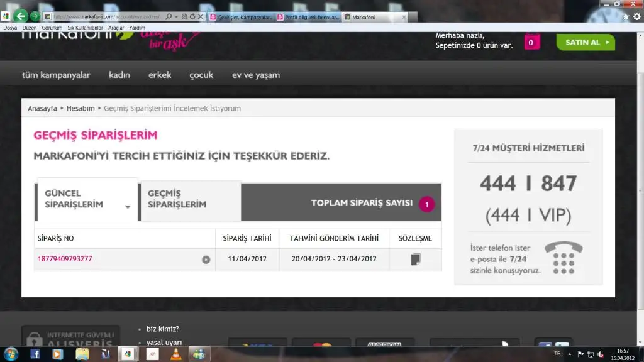Click the Hesabım breadcrumb link
The height and width of the screenshot is (362, 644).
[x=80, y=108]
